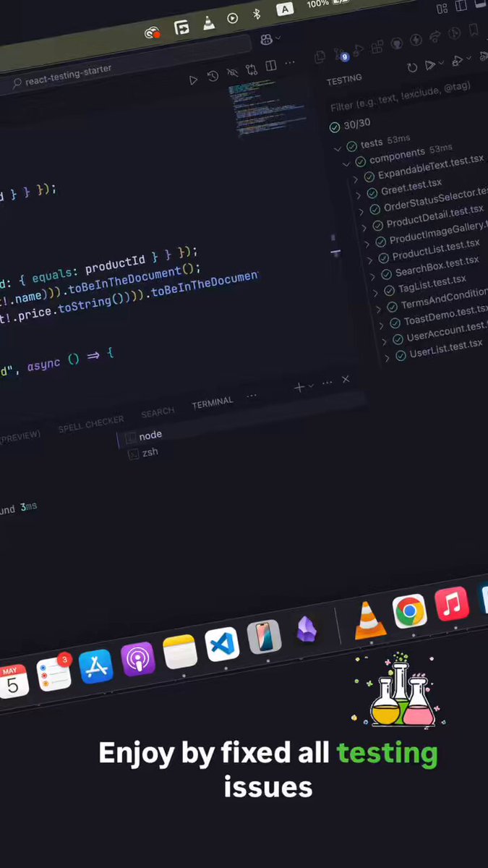Click the VLC cone icon in the menu bar
Viewport: 488px width, 868px height.
pyautogui.click(x=208, y=22)
